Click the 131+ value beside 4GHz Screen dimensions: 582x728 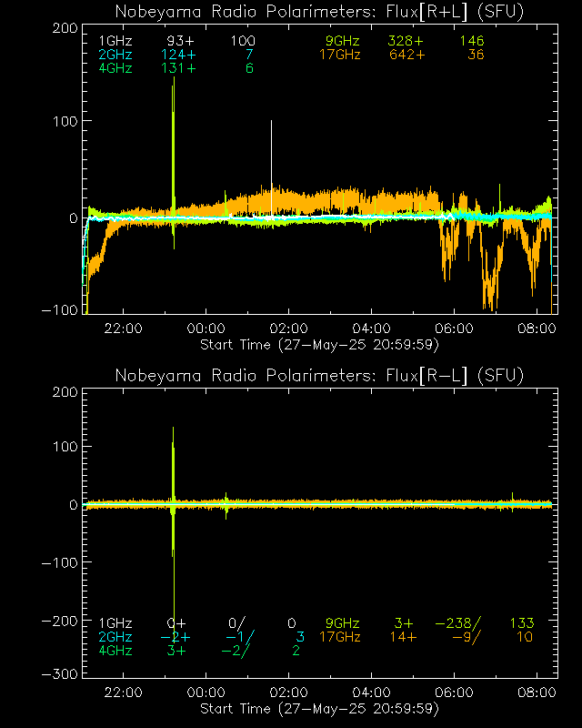[178, 68]
